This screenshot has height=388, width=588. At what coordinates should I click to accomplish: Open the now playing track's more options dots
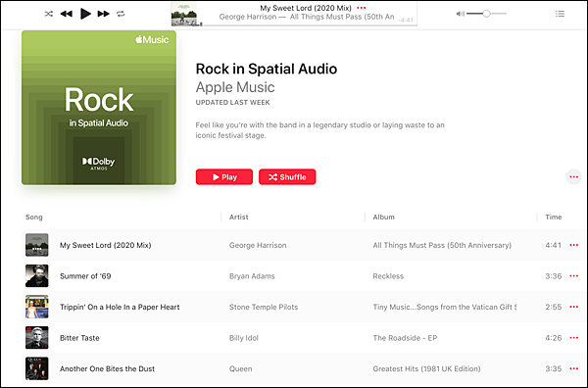(361, 8)
